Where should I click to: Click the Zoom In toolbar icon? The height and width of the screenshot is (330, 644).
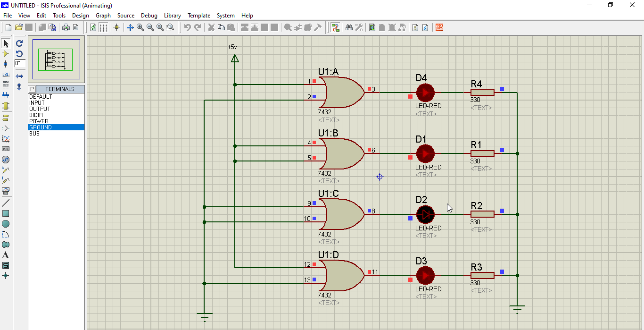point(140,27)
